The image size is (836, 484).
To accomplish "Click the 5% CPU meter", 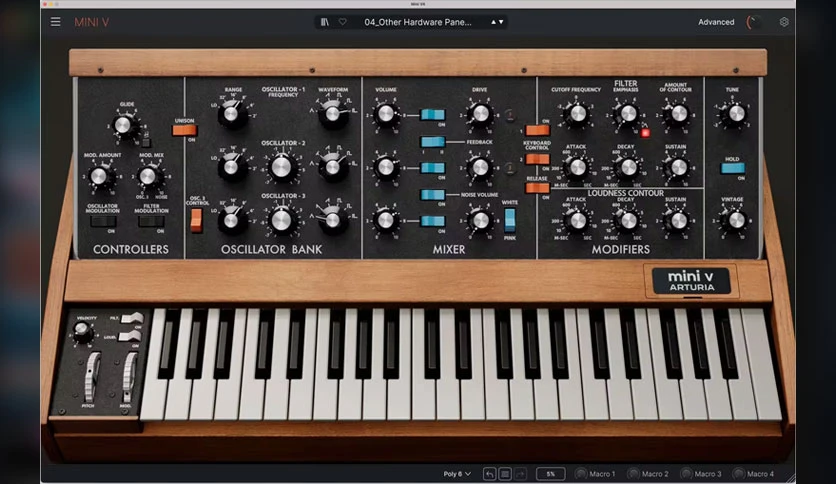I will tap(551, 473).
